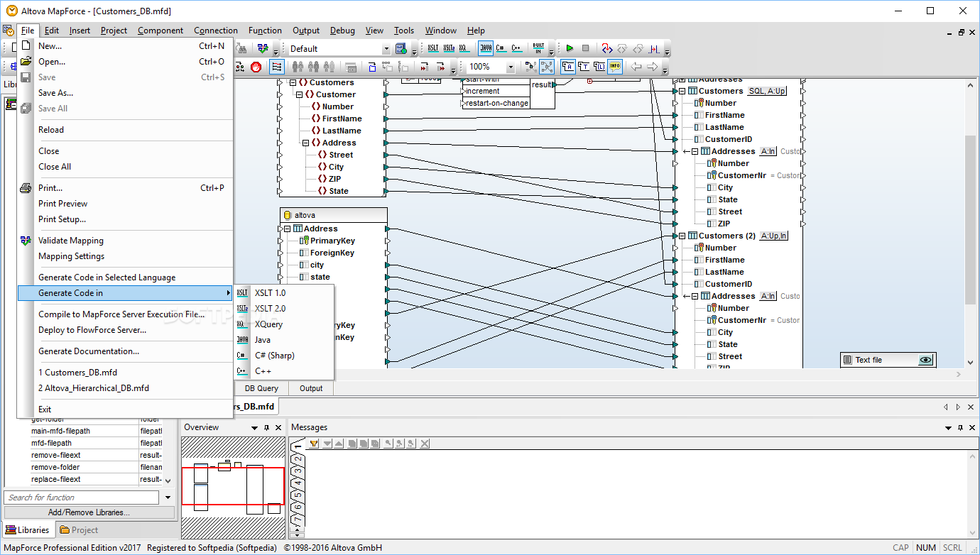Screen dimensions: 980x555
Task: Switch to the Project tab
Action: pyautogui.click(x=79, y=530)
